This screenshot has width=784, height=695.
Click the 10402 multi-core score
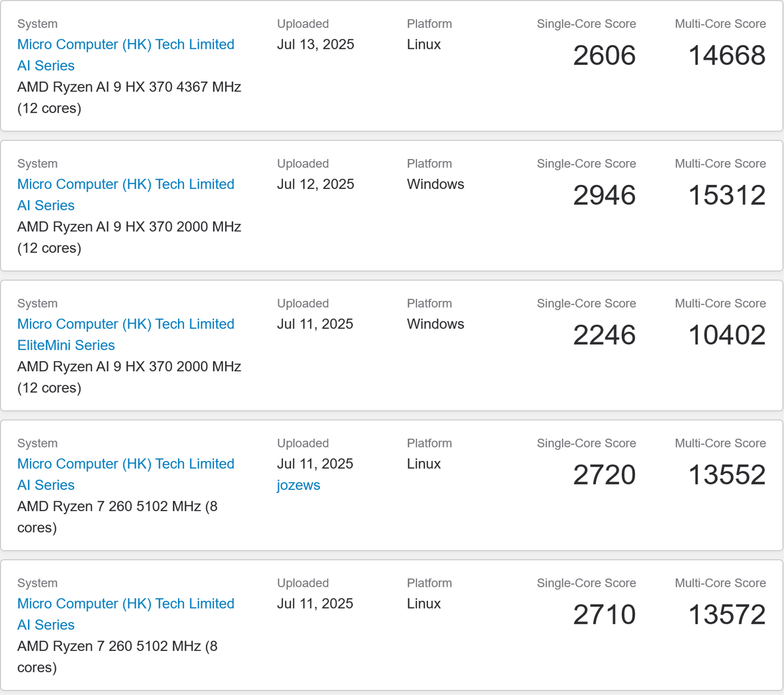[727, 335]
